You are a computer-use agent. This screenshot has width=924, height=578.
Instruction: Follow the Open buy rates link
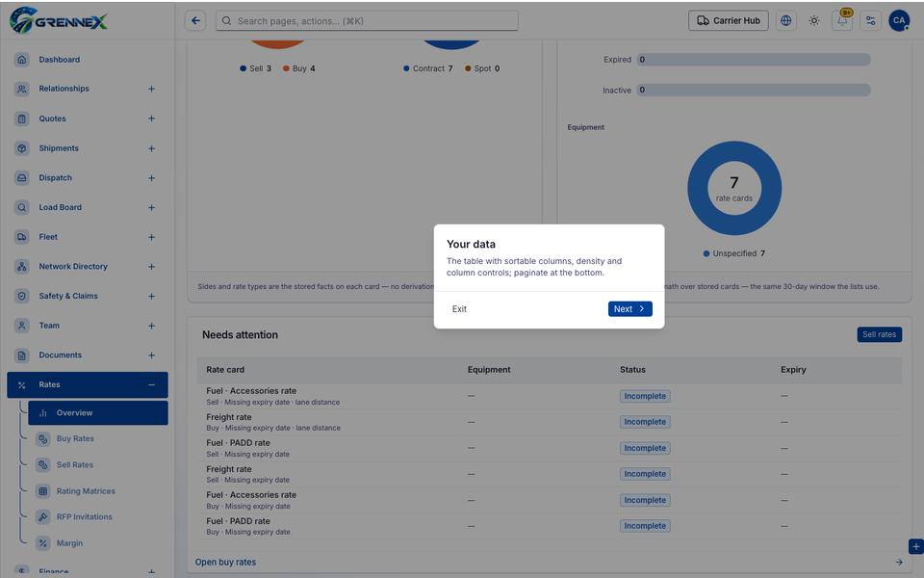(x=225, y=562)
